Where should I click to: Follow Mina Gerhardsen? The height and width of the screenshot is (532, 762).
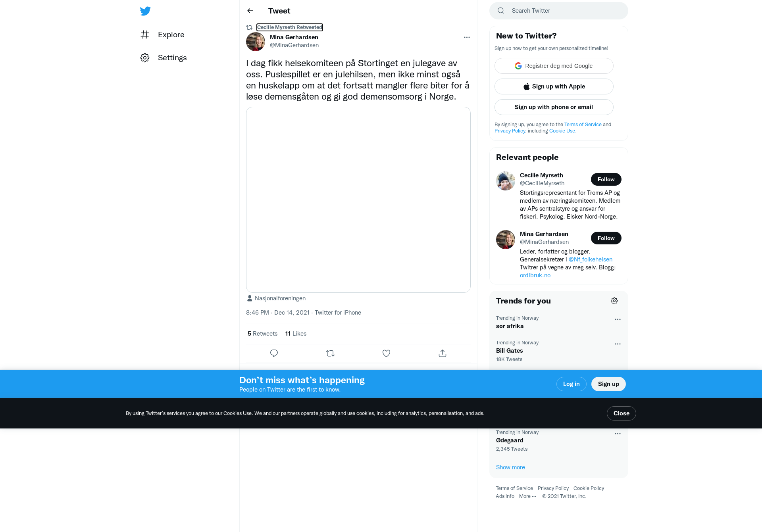606,238
